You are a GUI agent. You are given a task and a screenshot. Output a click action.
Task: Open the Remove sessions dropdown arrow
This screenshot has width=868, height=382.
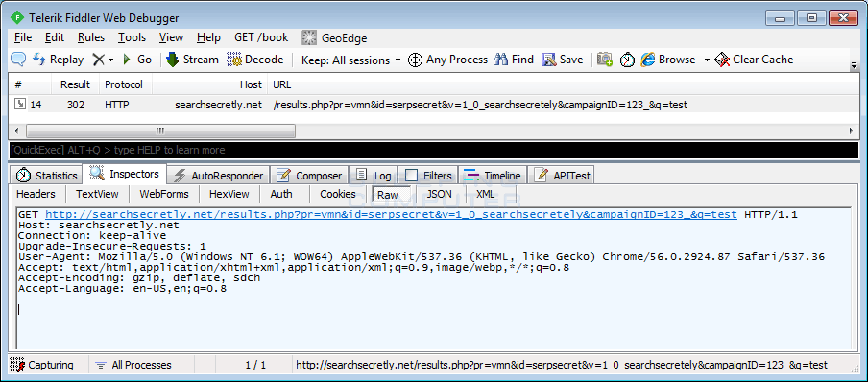110,60
